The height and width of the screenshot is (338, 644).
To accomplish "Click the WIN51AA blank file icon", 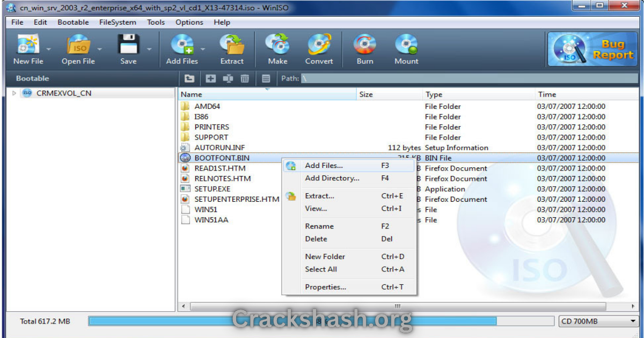I will (185, 219).
